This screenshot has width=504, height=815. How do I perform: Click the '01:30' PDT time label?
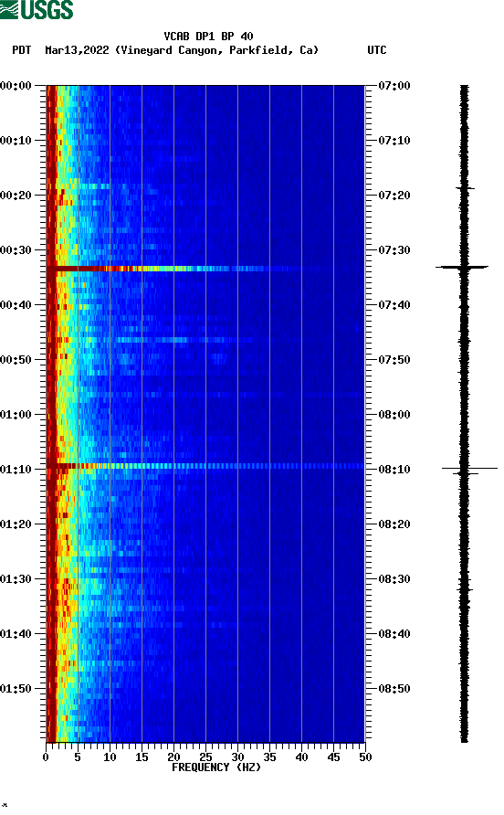tap(16, 579)
